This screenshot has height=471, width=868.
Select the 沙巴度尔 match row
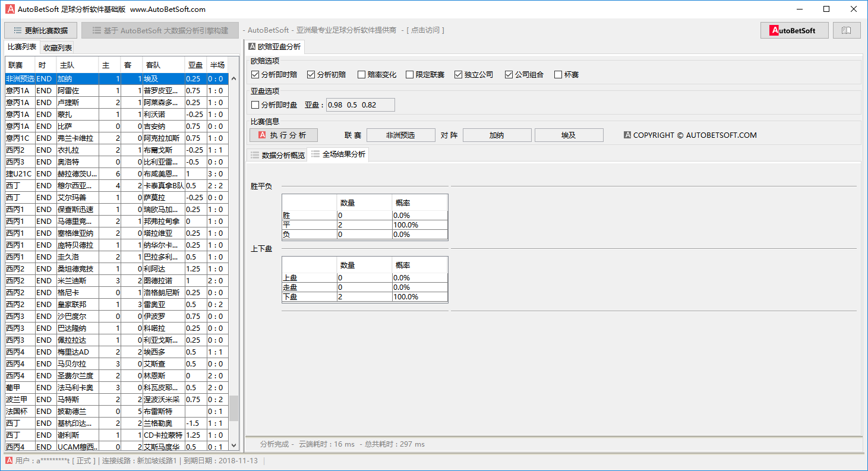click(116, 317)
